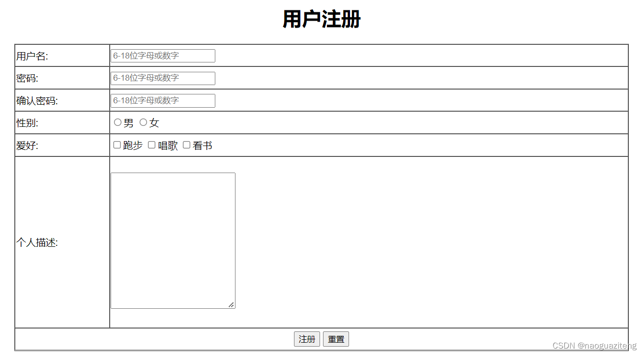
Task: Click the 性别: label
Action: tap(27, 123)
